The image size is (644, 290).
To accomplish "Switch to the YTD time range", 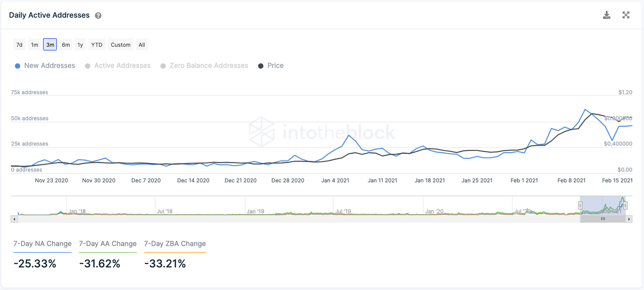I will click(96, 44).
